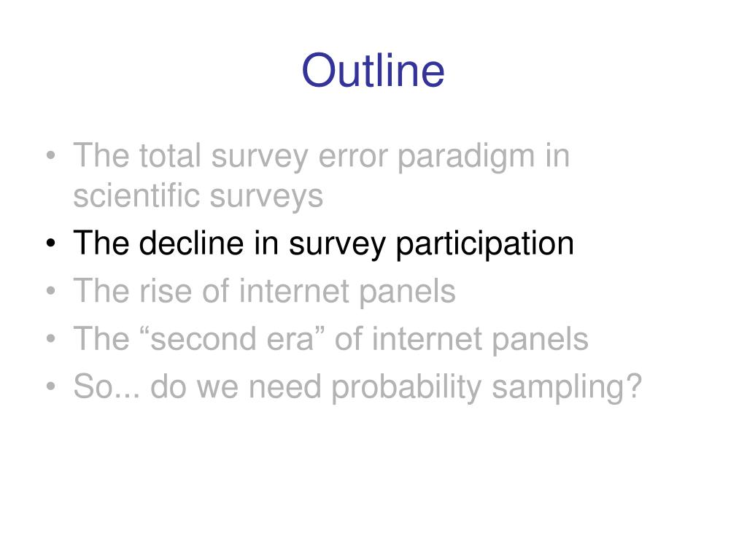747x560 pixels.
Task: Click the bullet dot before the "second era" item
Action: 51,338
